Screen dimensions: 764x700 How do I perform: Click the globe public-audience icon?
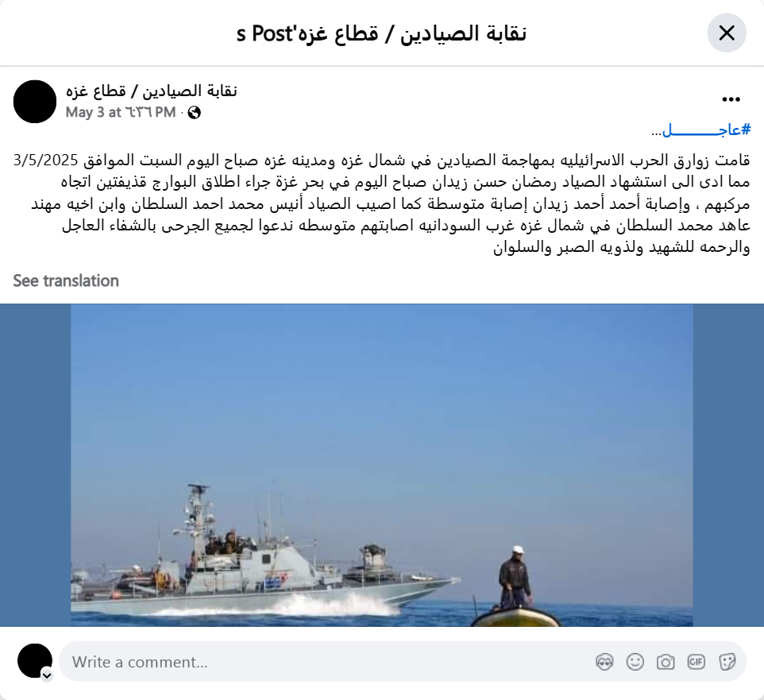pos(194,113)
